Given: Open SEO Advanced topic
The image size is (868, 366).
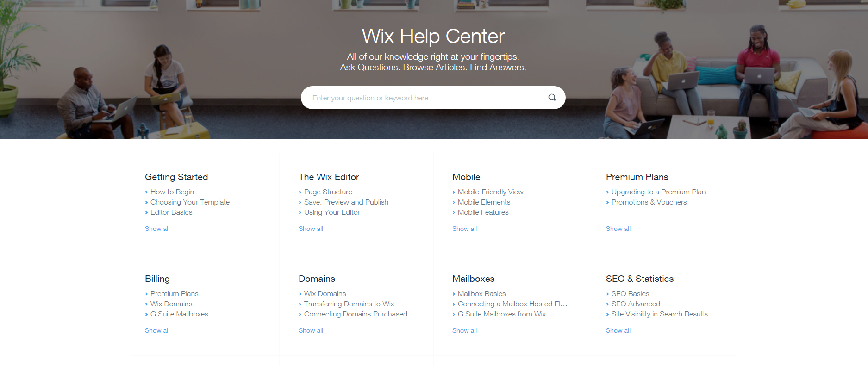Looking at the screenshot, I should [636, 304].
